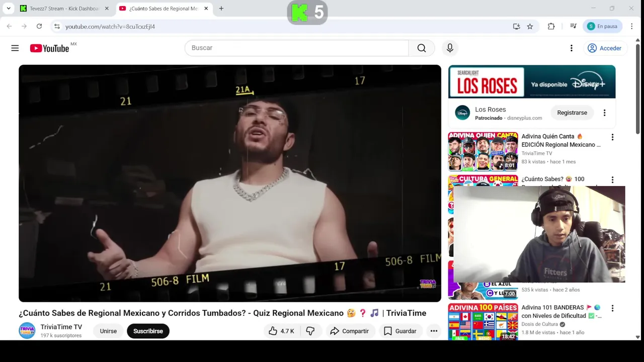644x362 pixels.
Task: Bookmark this page with the star
Action: pos(530,26)
